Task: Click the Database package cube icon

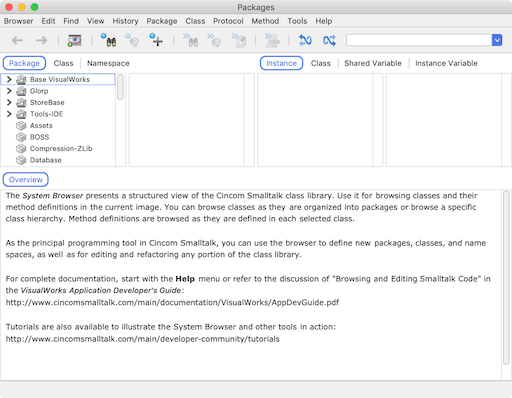Action: [x=21, y=160]
